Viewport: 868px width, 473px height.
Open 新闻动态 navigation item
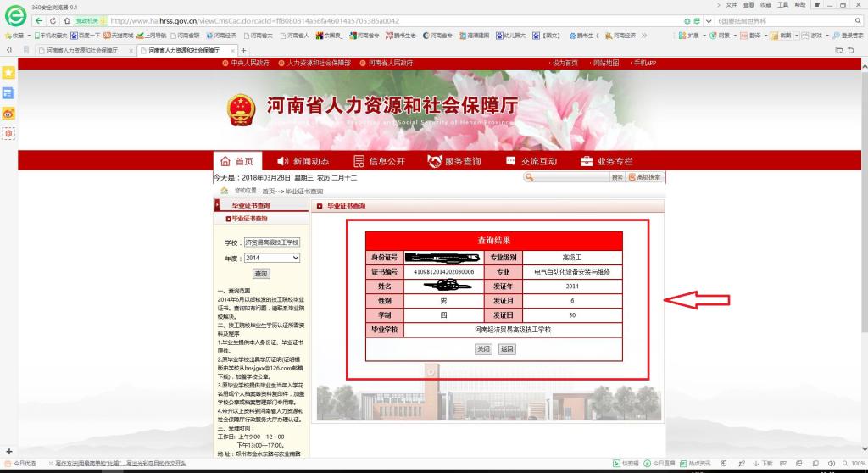303,161
